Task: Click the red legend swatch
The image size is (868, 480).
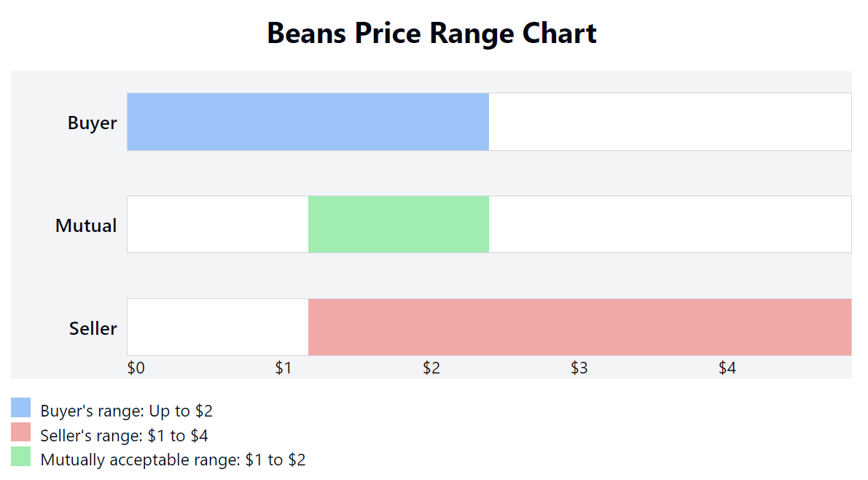Action: (x=21, y=433)
